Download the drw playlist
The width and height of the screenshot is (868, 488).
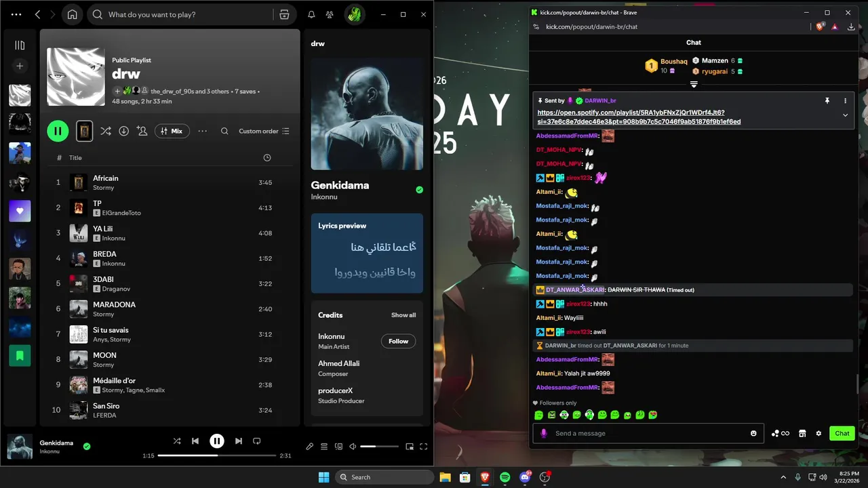coord(123,131)
